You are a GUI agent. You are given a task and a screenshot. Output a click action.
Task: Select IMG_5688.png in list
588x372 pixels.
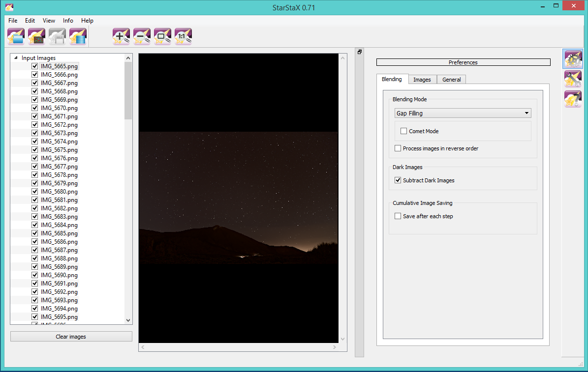pos(59,258)
